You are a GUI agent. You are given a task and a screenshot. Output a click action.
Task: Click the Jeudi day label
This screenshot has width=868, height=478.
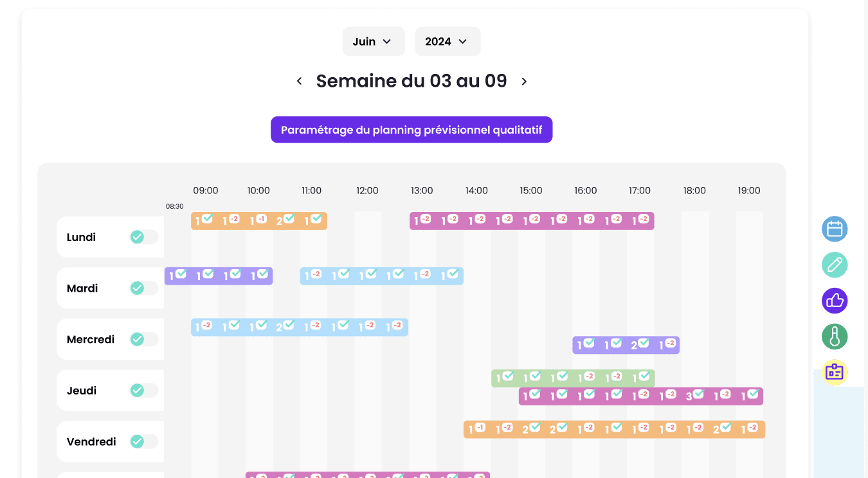click(x=82, y=391)
